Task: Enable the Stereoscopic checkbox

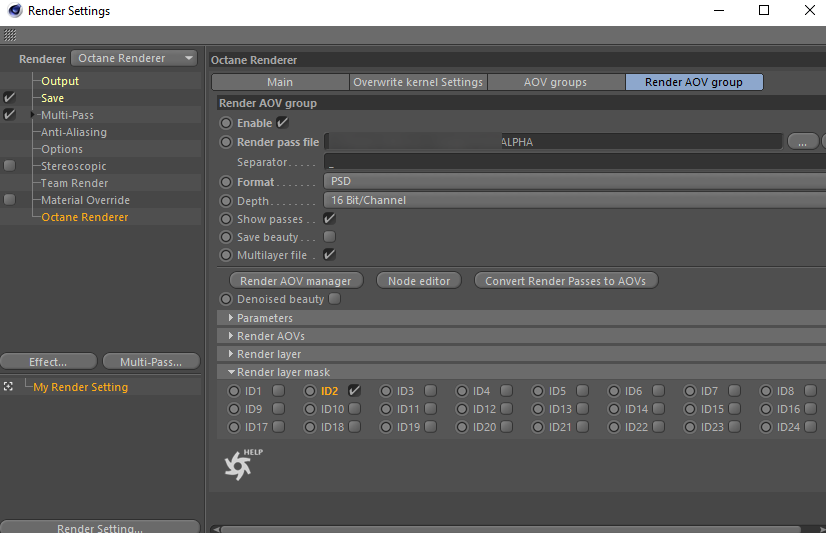Action: tap(9, 165)
